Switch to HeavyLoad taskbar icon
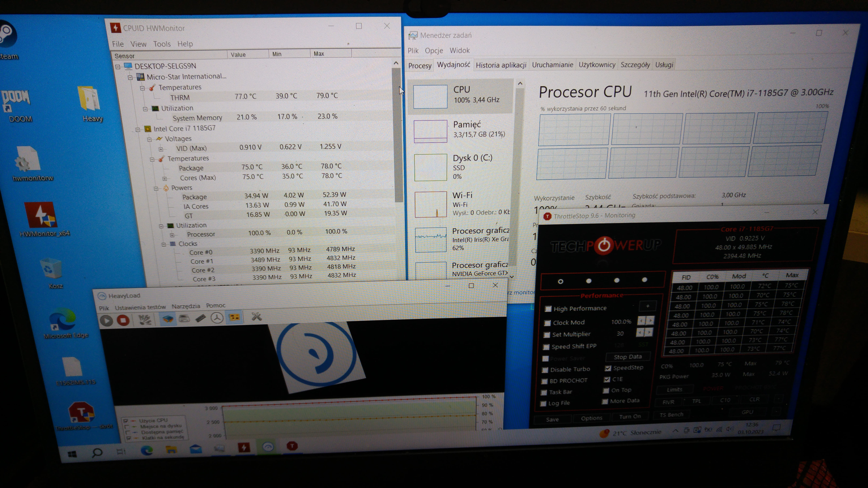 (x=268, y=447)
